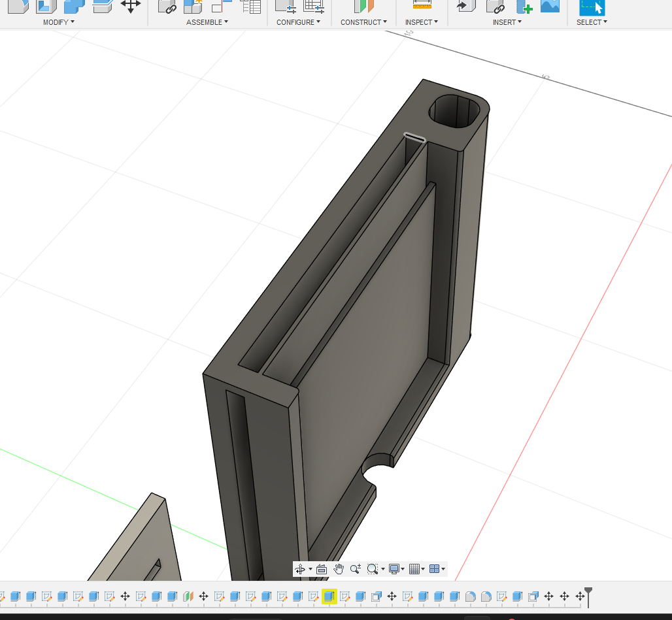Click the chain-link icon in the ASSEMBLE group
672x620 pixels.
(x=167, y=7)
